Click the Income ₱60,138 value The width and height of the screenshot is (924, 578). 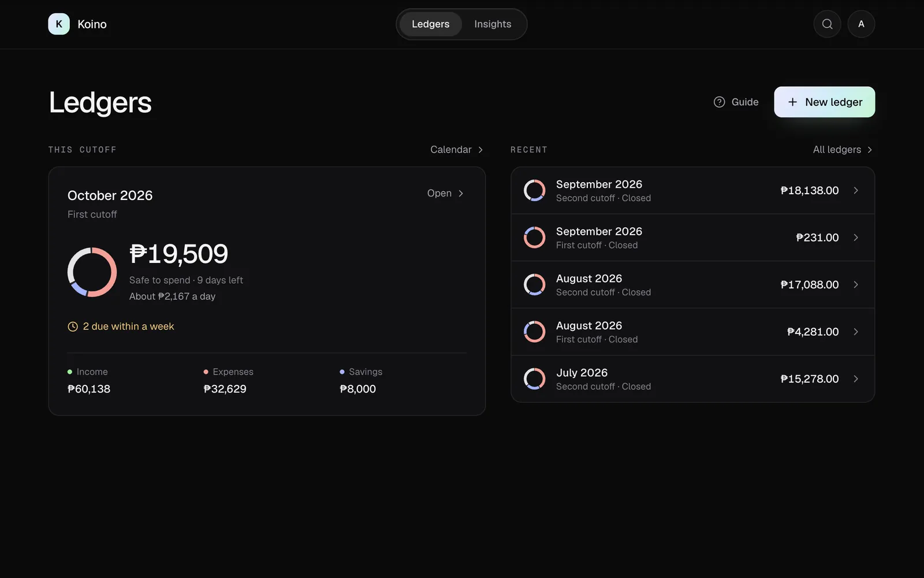click(89, 389)
